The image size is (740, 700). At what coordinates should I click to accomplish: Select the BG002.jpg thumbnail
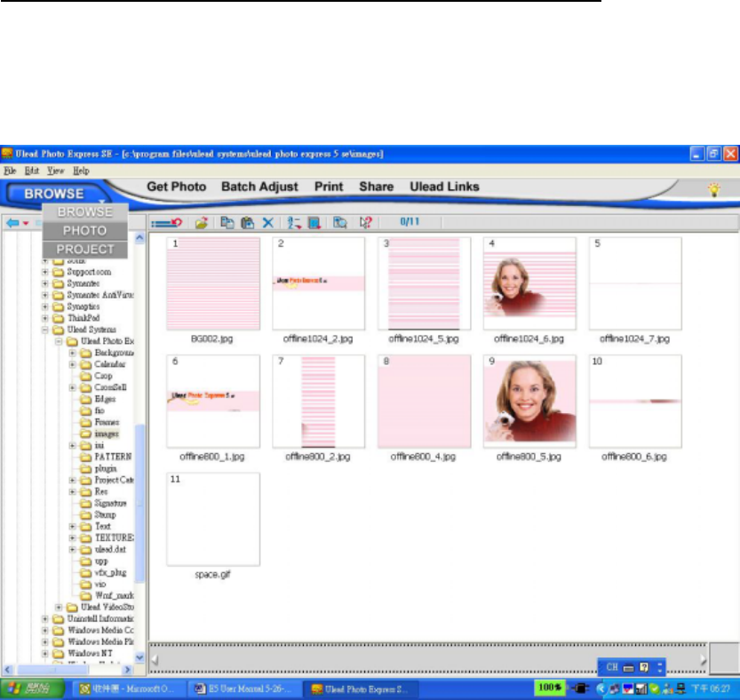click(x=213, y=283)
